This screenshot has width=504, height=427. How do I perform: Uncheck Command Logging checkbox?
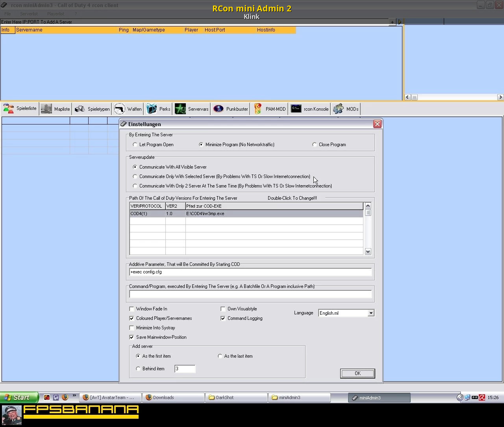tap(223, 318)
